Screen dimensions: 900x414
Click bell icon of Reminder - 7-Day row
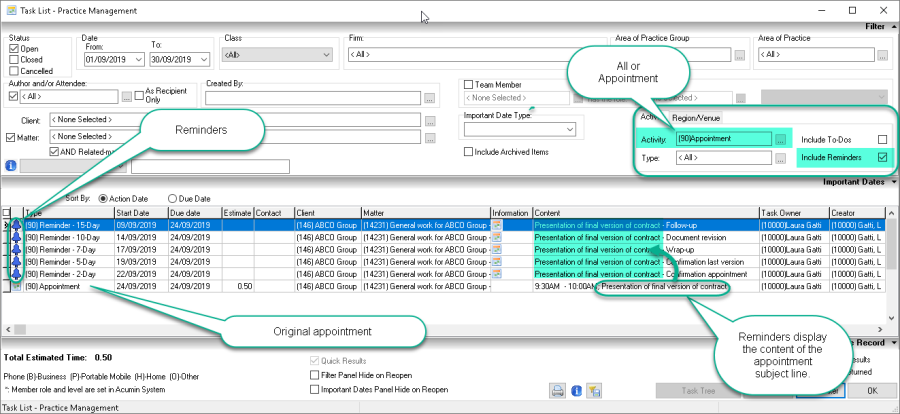[17, 250]
